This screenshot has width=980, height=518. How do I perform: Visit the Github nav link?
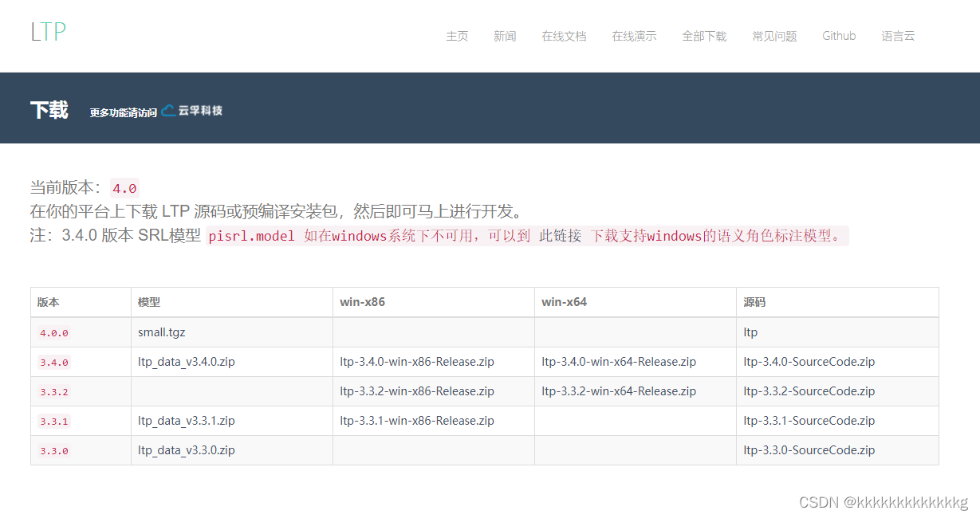pyautogui.click(x=839, y=36)
